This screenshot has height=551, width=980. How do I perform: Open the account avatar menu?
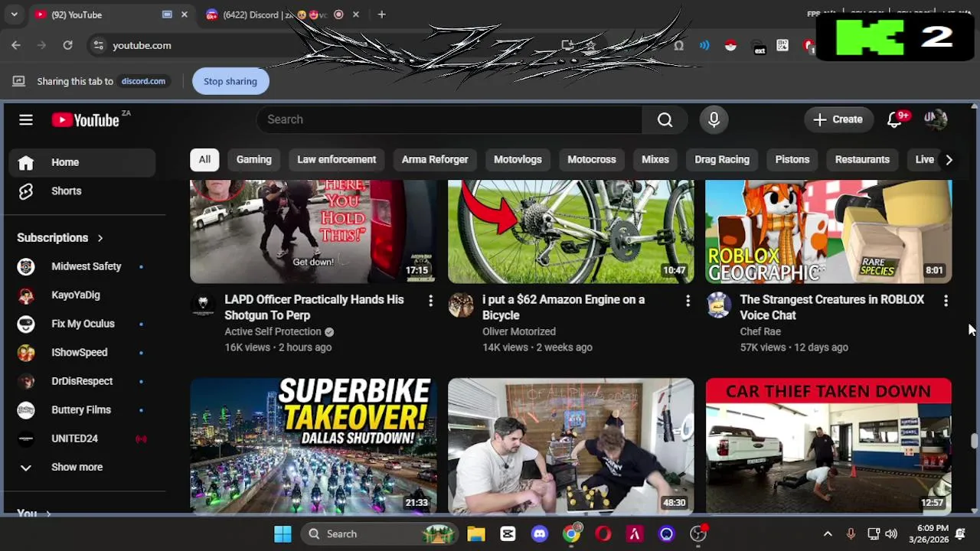(x=936, y=119)
